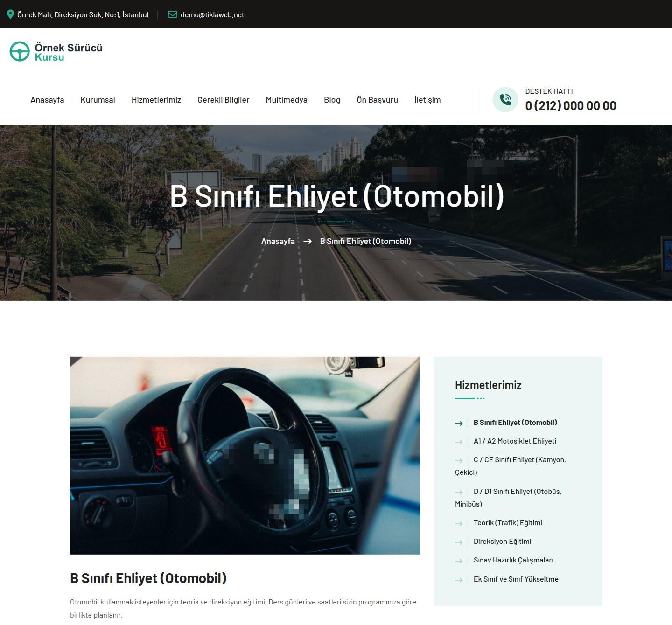
Task: Click the article heading B Sınıfı Ehliyet (Otomobil)
Action: coord(148,578)
